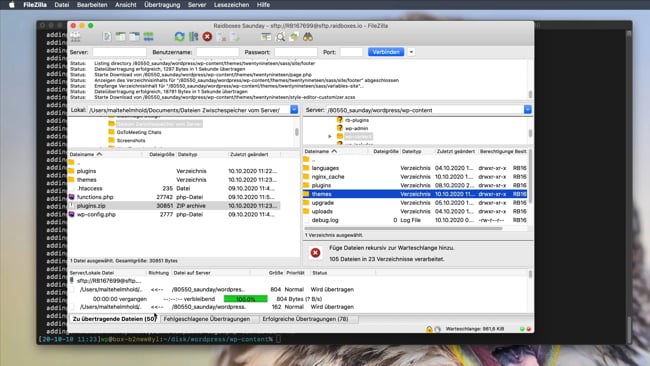
Task: Open the Site Manager icon
Action: (x=75, y=37)
